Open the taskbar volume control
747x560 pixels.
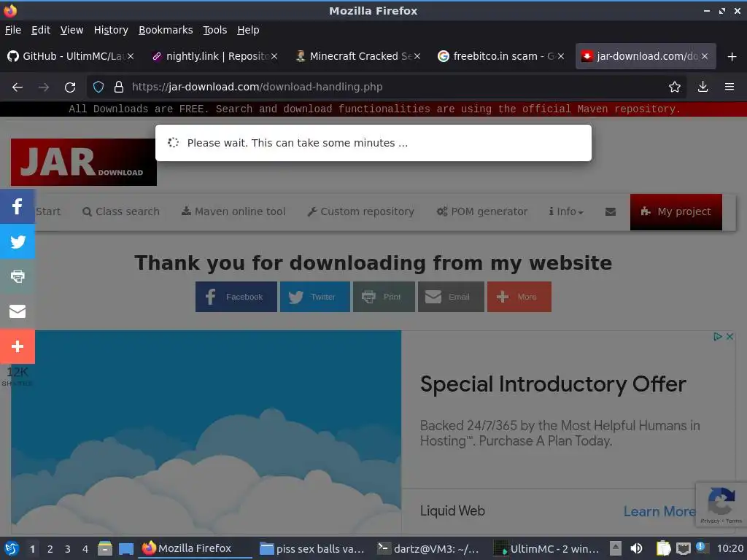(636, 548)
